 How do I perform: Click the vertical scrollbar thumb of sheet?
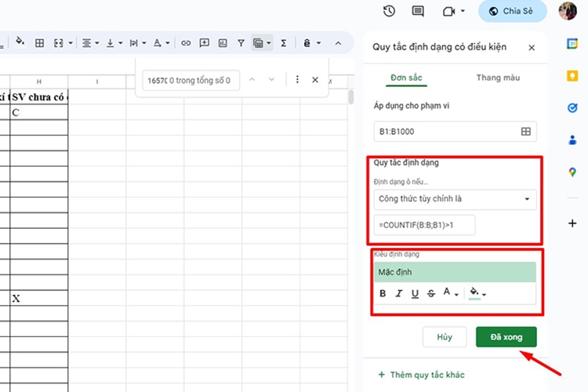351,96
